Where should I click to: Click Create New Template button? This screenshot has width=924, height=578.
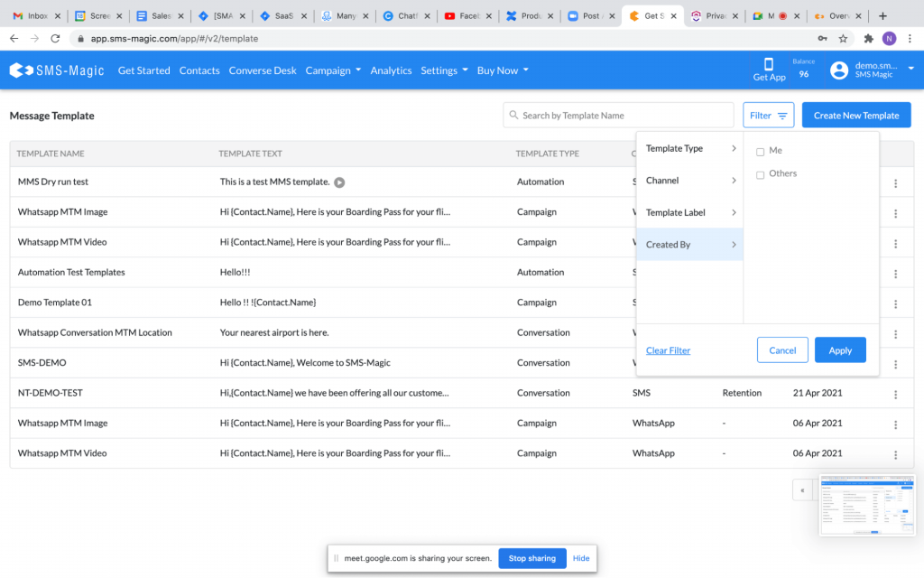(855, 115)
